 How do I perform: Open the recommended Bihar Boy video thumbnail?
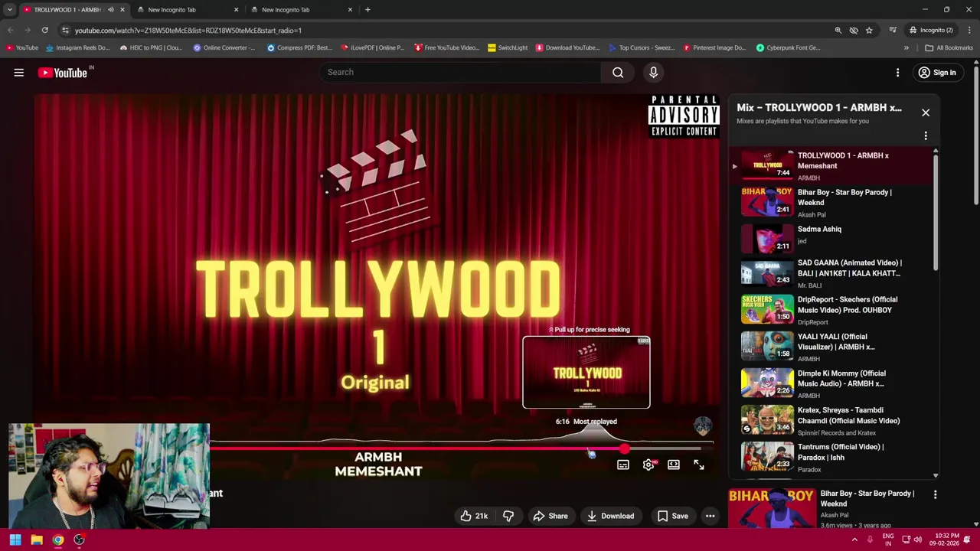click(772, 509)
